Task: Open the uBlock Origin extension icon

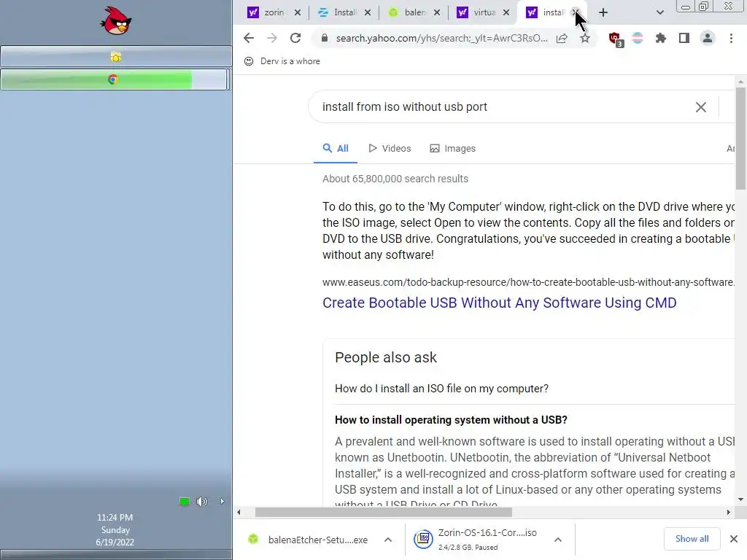Action: pos(616,39)
